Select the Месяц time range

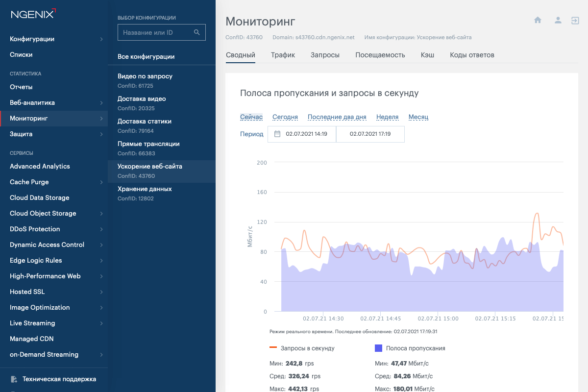[x=418, y=117]
